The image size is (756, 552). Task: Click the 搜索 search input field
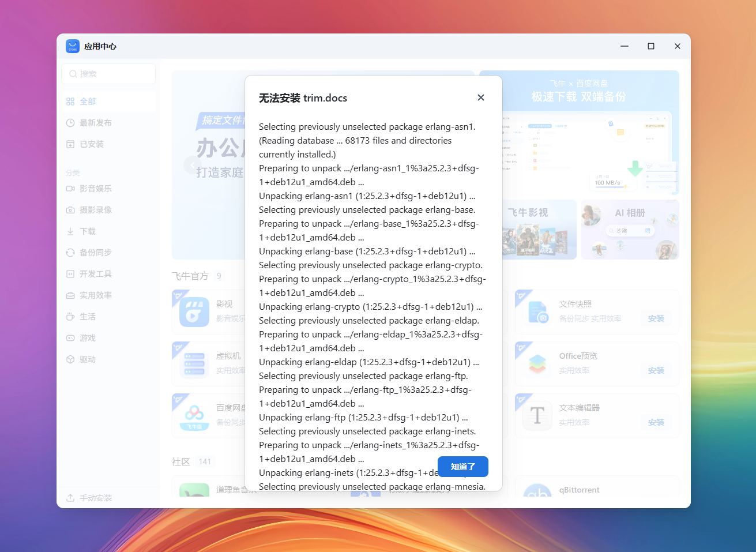[108, 74]
